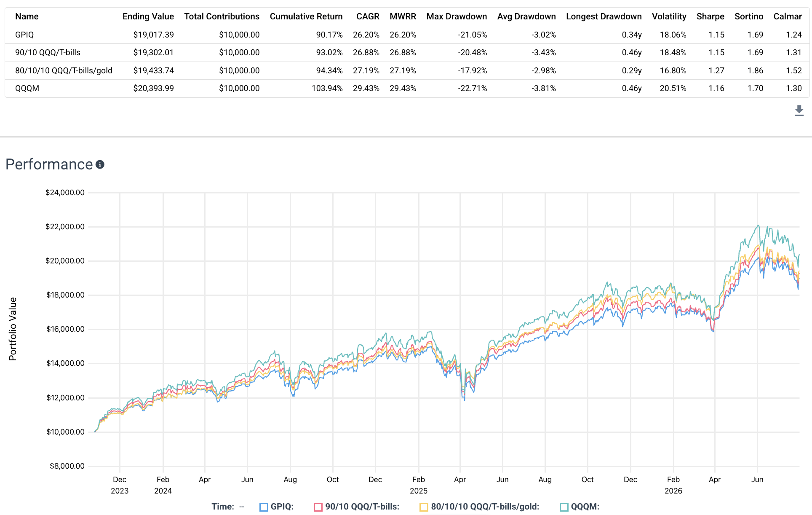
Task: Toggle the 90/10 QQQ/T-bills legend swatch
Action: pyautogui.click(x=318, y=507)
